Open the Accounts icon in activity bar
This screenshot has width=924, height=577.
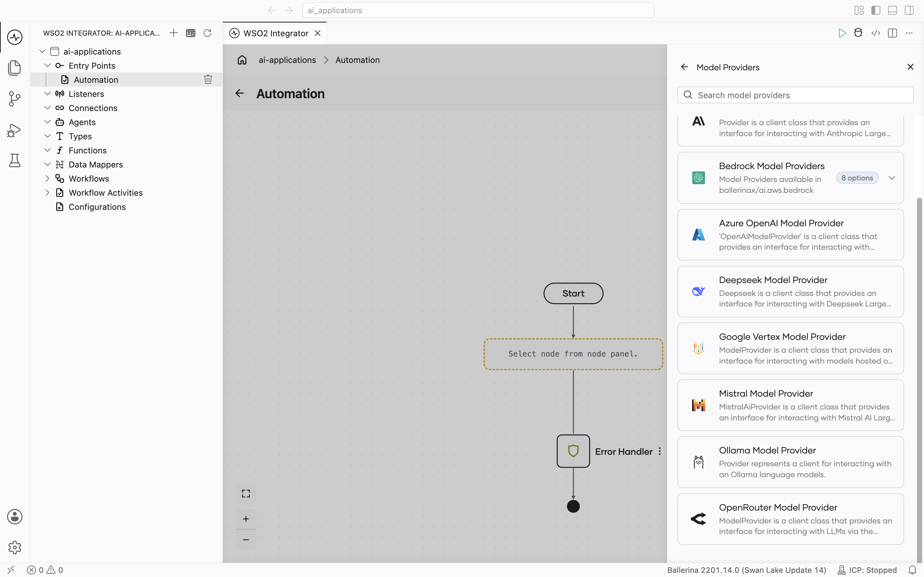pos(14,517)
